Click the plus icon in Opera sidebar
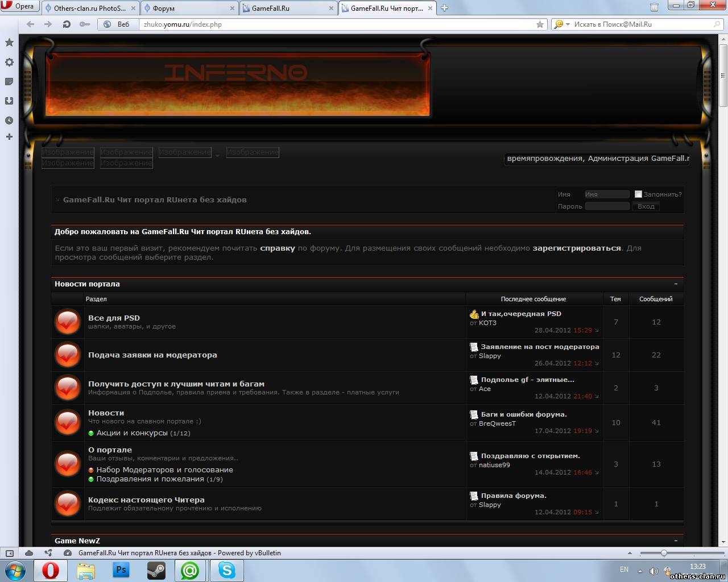The image size is (728, 582). point(9,136)
